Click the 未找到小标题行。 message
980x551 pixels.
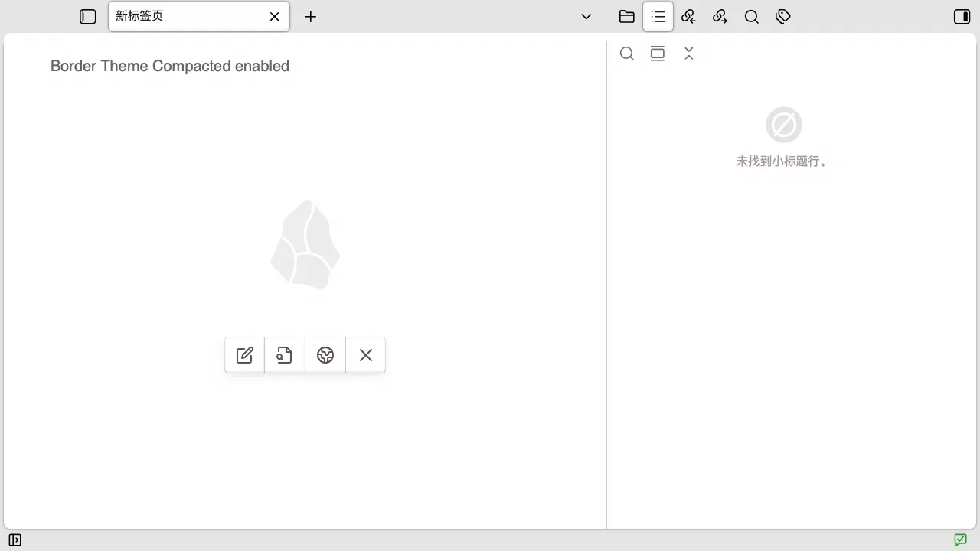[782, 161]
